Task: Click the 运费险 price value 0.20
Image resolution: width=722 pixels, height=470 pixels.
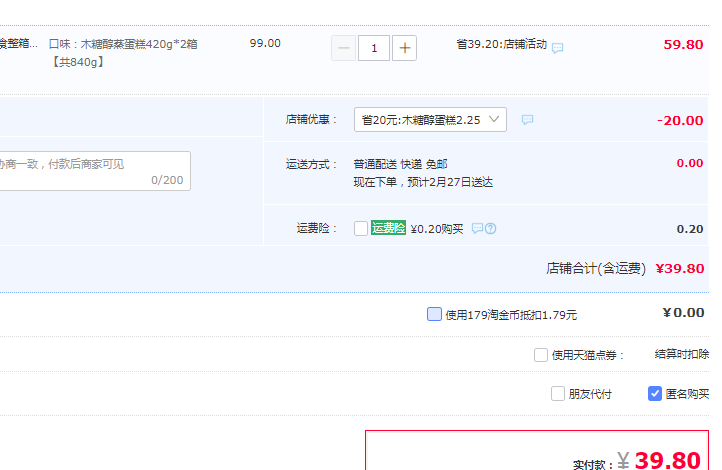Action: click(x=690, y=229)
